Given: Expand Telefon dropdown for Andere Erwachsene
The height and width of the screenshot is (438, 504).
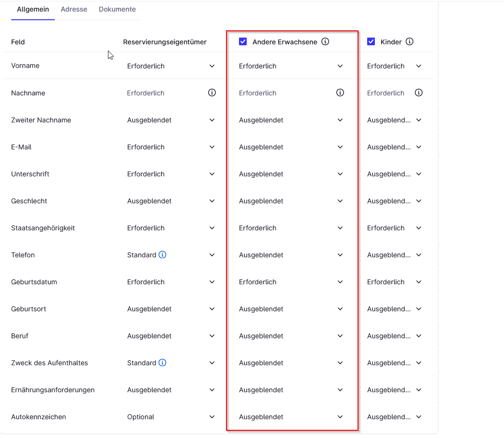Looking at the screenshot, I should [291, 255].
